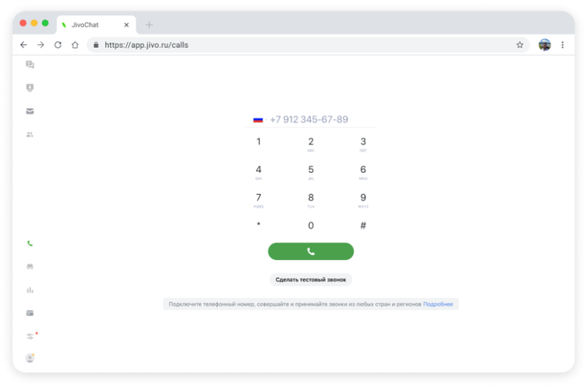Open the operator profile avatar in sidebar
Image resolution: width=588 pixels, height=388 pixels.
(x=30, y=358)
